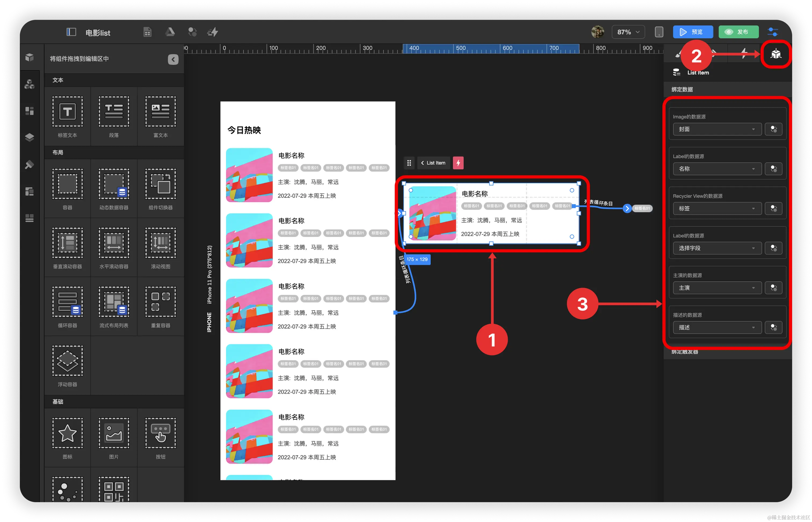Click the red lightning trigger icon near List Item
812x522 pixels.
(x=458, y=163)
